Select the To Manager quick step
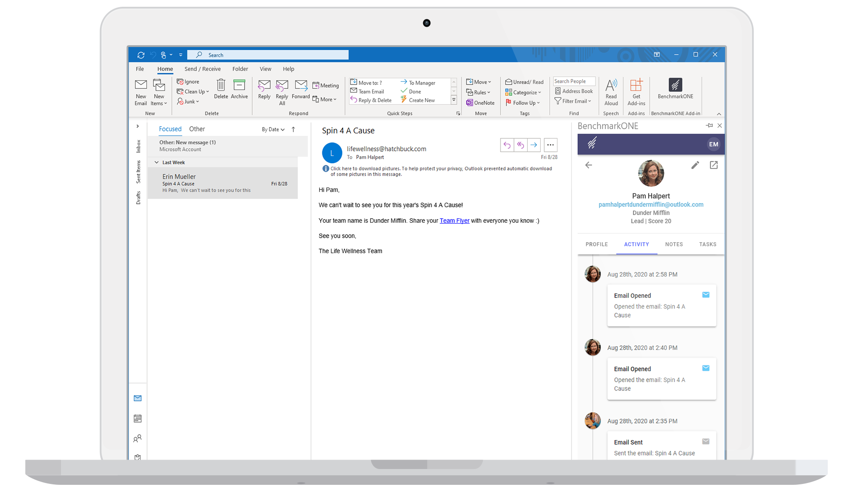 click(418, 83)
